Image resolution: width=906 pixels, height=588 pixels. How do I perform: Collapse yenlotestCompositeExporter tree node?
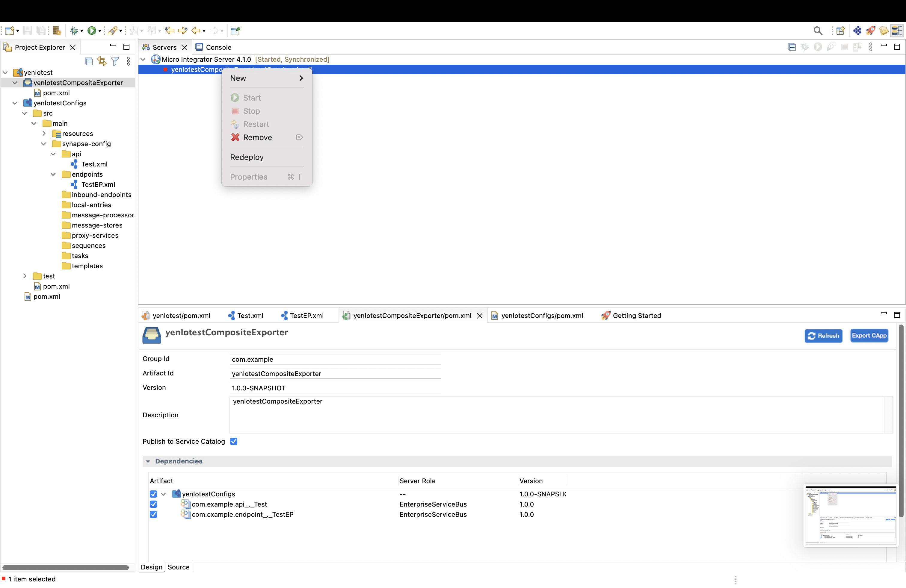[x=15, y=83]
